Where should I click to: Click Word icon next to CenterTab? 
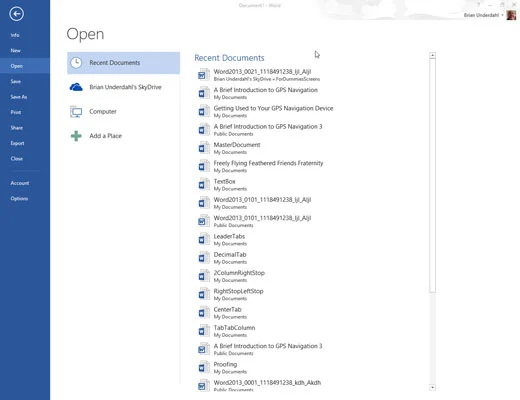point(203,313)
